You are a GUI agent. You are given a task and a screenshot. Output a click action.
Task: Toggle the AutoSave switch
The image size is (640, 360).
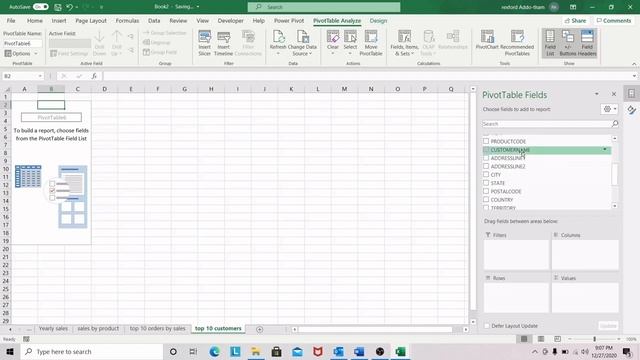[40, 7]
